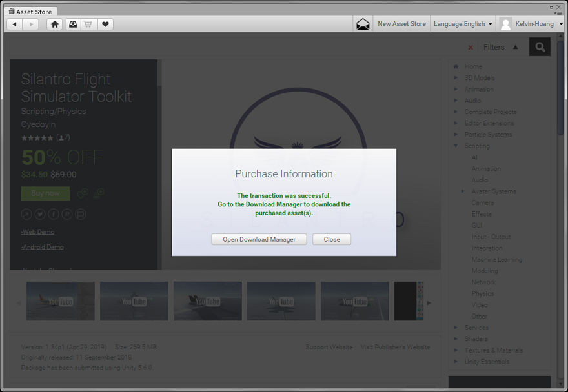The width and height of the screenshot is (568, 392).
Task: Open the envelope messages icon
Action: tap(363, 24)
